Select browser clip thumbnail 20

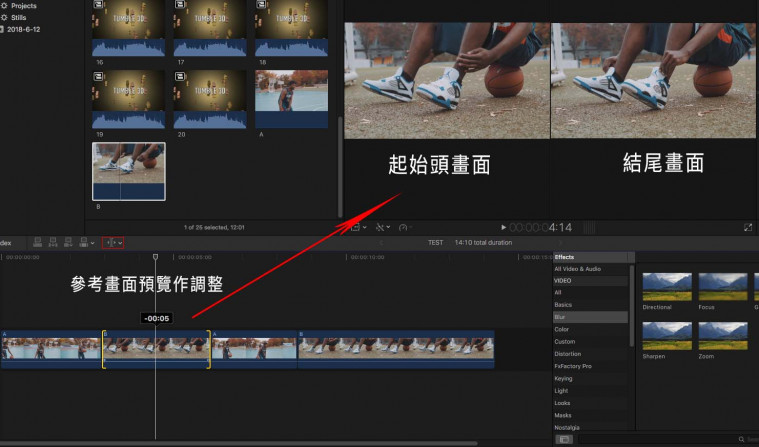coord(210,99)
